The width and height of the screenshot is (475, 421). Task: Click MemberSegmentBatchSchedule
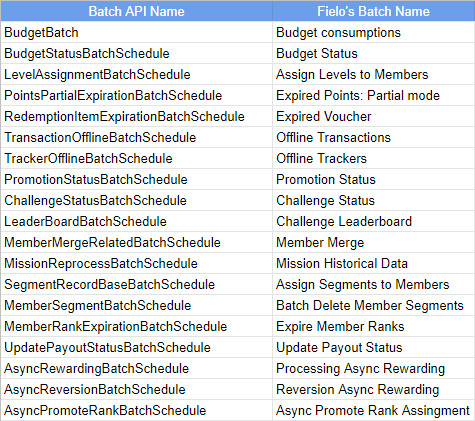coord(97,306)
